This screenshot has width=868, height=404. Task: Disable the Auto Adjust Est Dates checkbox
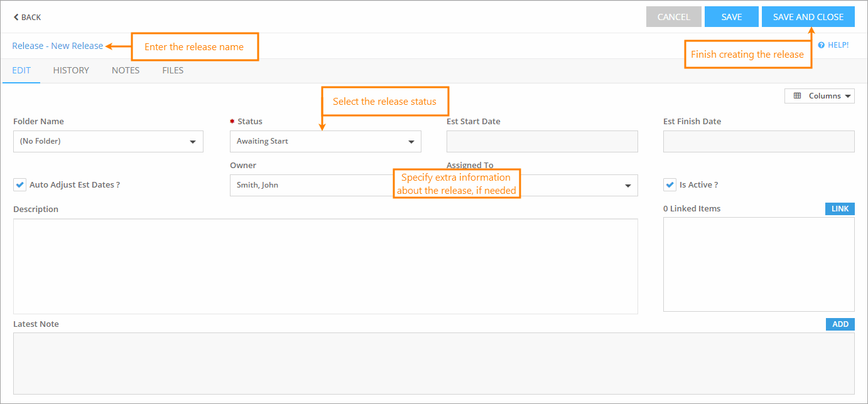[19, 184]
